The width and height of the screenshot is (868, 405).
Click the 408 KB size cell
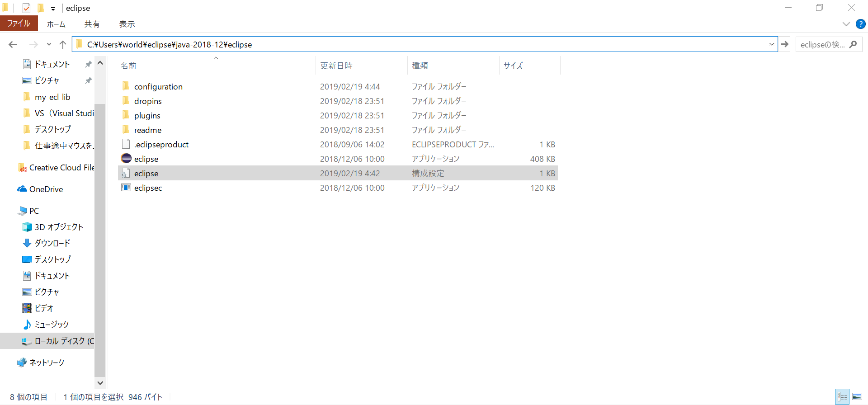pyautogui.click(x=542, y=159)
